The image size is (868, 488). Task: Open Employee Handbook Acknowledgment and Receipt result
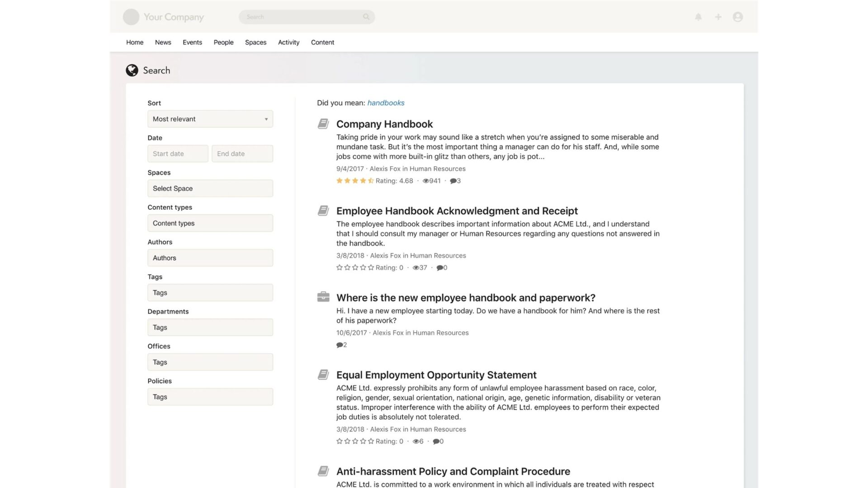(x=457, y=211)
